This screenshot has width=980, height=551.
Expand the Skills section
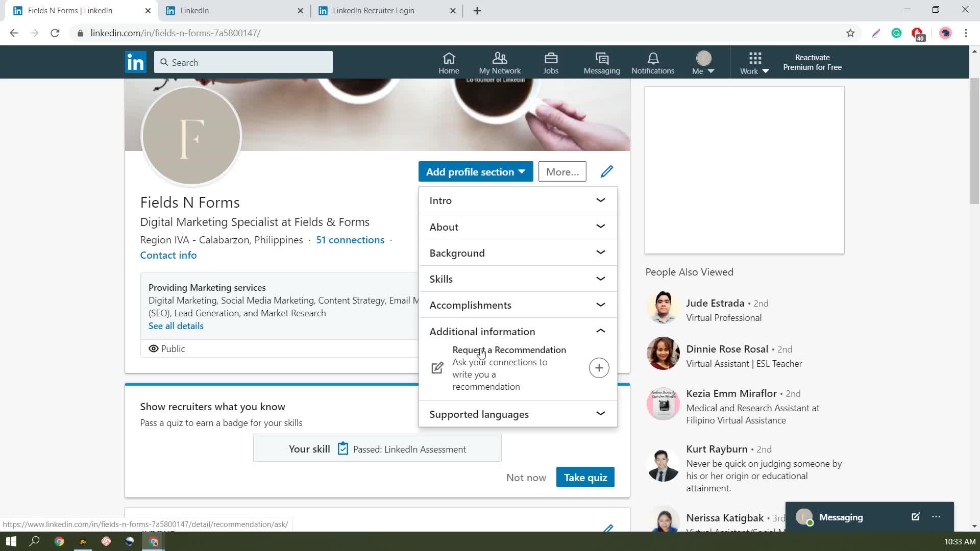click(x=600, y=279)
